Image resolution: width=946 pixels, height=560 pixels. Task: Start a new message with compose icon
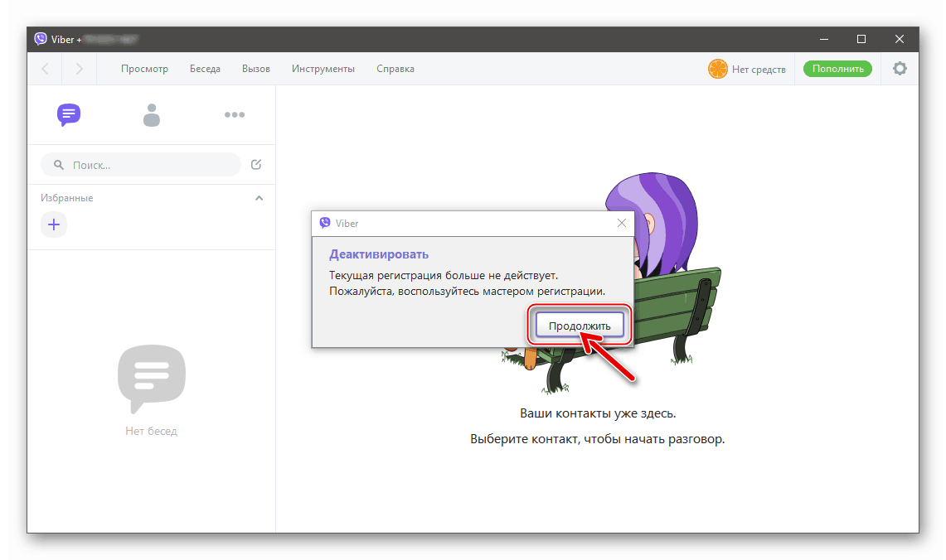pos(256,164)
